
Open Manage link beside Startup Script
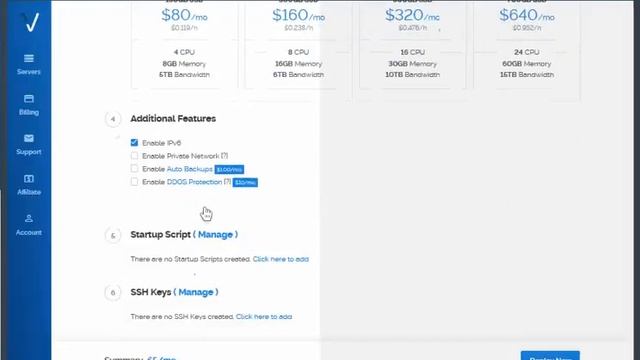pos(215,235)
